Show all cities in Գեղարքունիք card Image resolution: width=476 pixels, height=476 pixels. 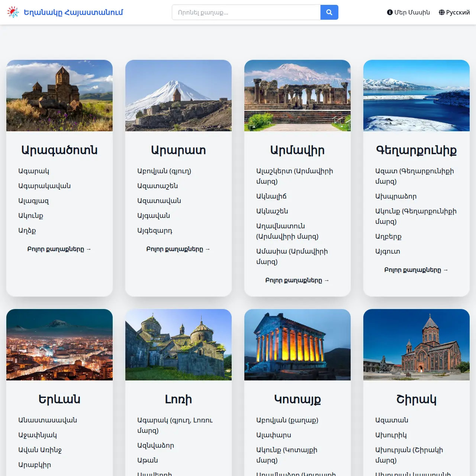pos(416,270)
